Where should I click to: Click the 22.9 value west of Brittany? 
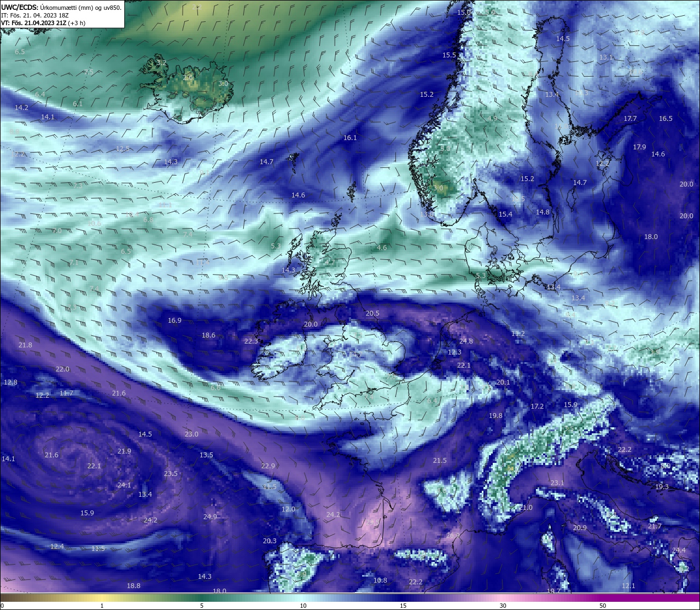pyautogui.click(x=268, y=466)
